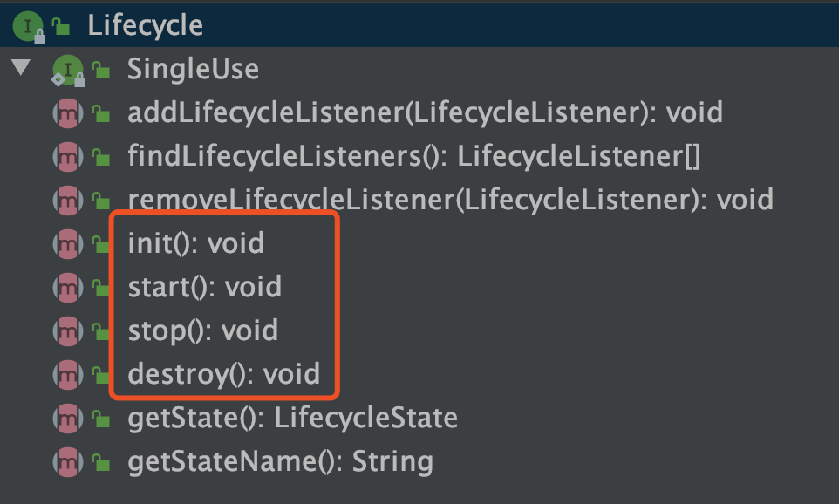Click the method icon beside findLifecycleListeners
Screen dimensions: 839x504
[x=68, y=157]
